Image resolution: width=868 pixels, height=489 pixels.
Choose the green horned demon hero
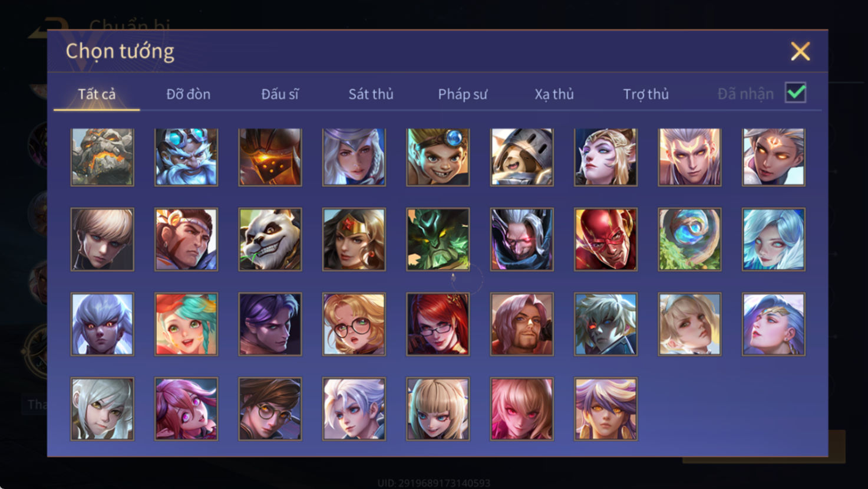438,239
